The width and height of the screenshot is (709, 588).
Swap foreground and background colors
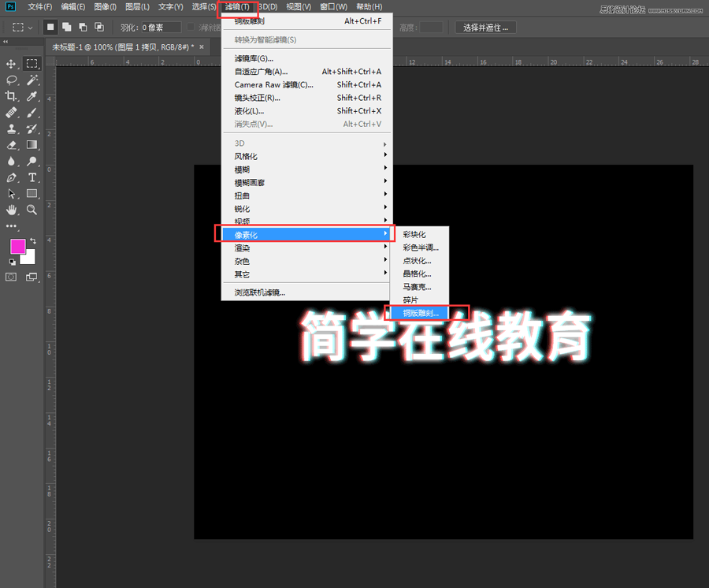pos(33,241)
